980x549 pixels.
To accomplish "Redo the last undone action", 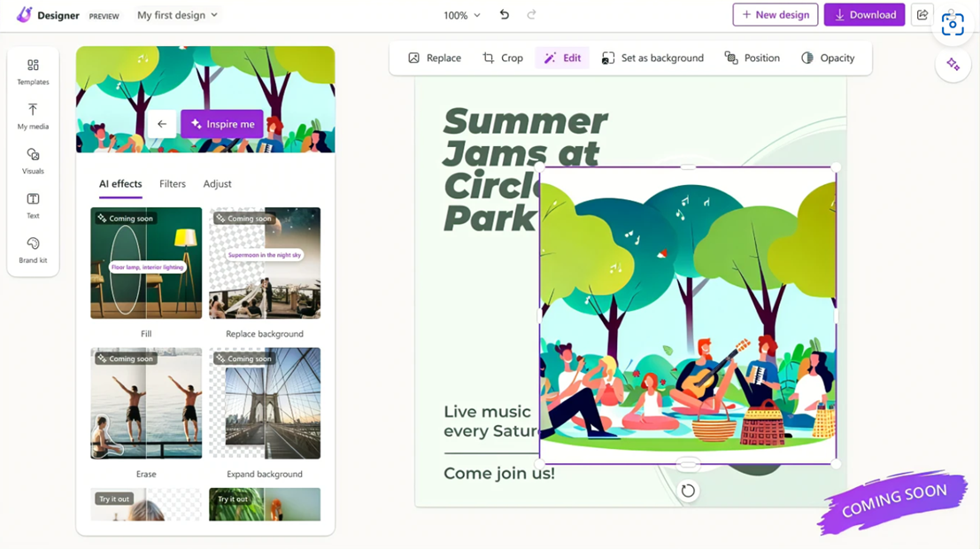I will [x=531, y=14].
